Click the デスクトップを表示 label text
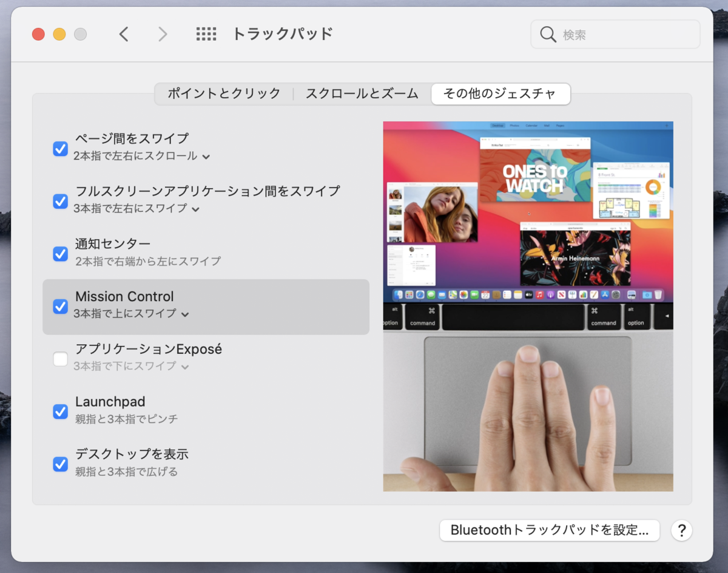 coord(132,454)
